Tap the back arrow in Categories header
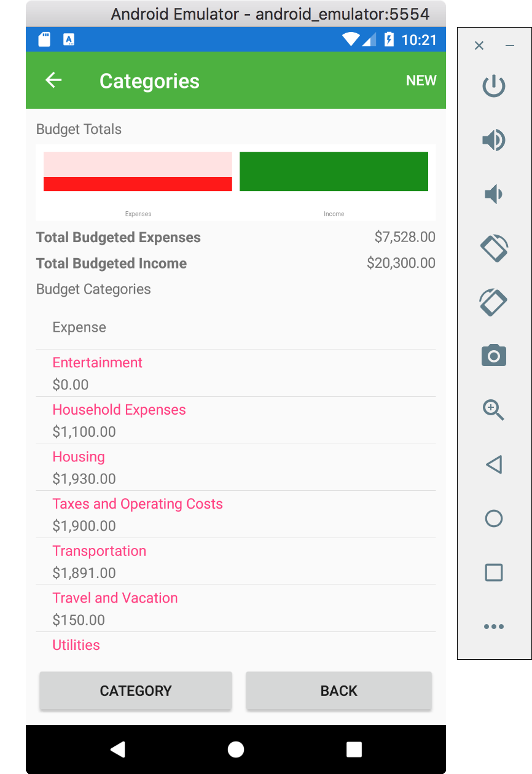The height and width of the screenshot is (774, 532). click(x=53, y=80)
